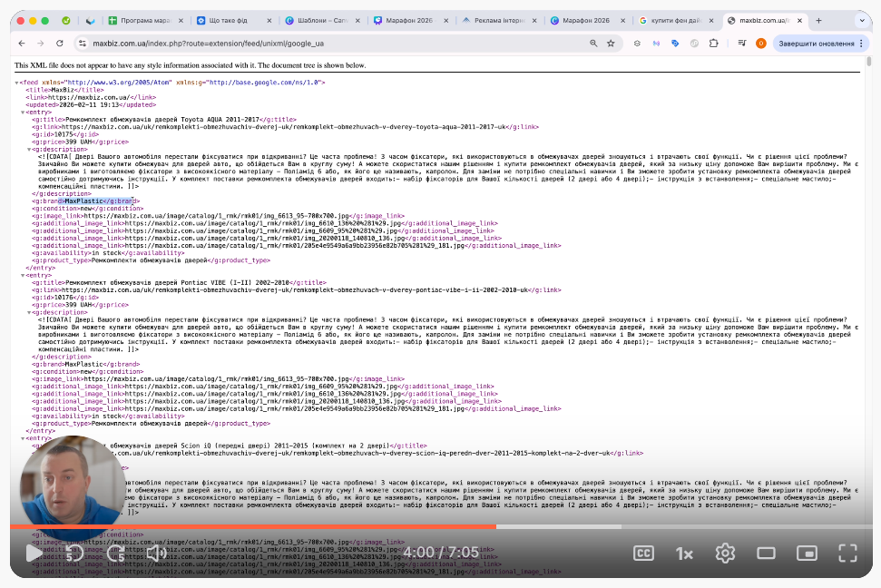Collapse the Scion iQ entry node
Image resolution: width=881 pixels, height=588 pixels.
[23, 438]
